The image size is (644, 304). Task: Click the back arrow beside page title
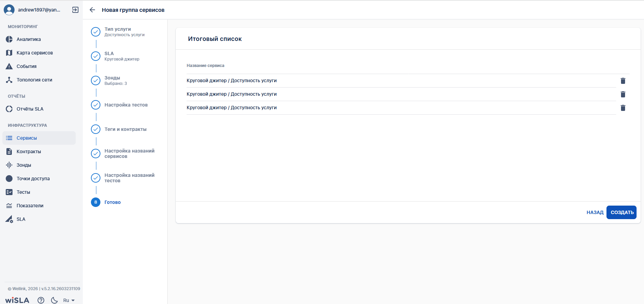(92, 10)
